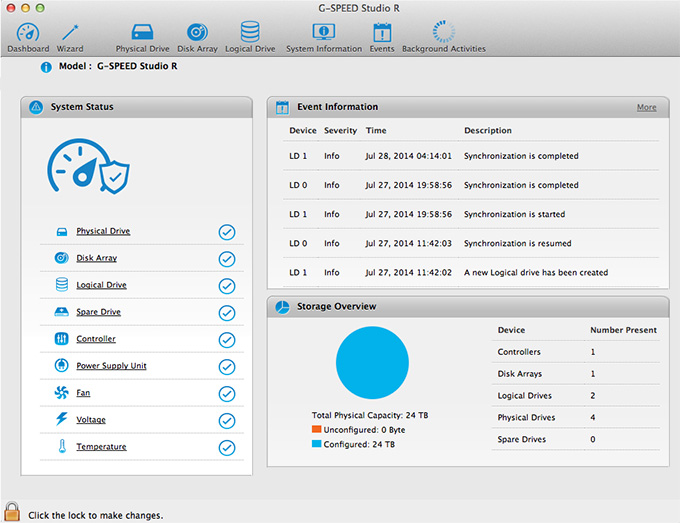The height and width of the screenshot is (523, 680).
Task: Open the Physical Drive status link
Action: [x=103, y=231]
